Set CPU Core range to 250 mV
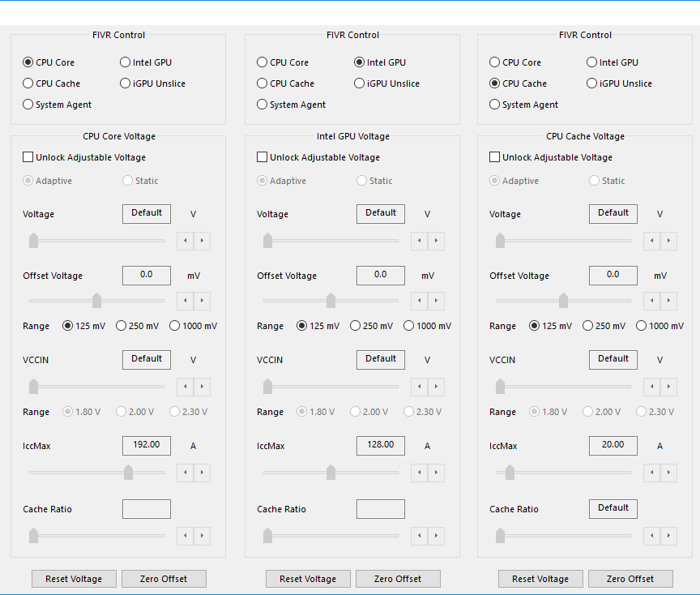The image size is (700, 595). [x=122, y=326]
